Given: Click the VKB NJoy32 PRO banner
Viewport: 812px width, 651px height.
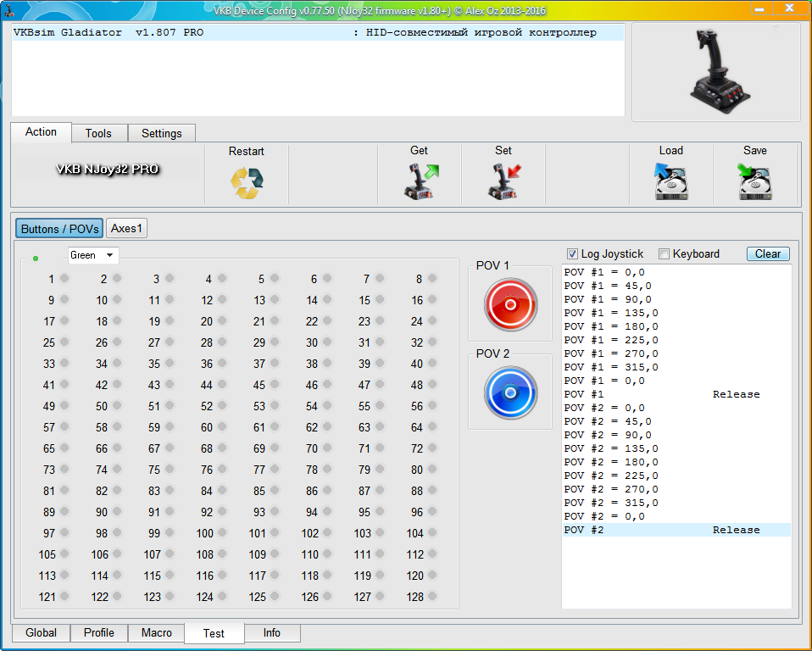Looking at the screenshot, I should click(108, 170).
